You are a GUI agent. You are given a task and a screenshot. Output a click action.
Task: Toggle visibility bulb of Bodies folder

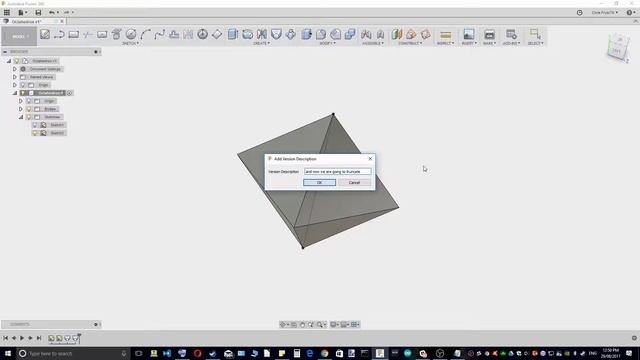(29, 109)
